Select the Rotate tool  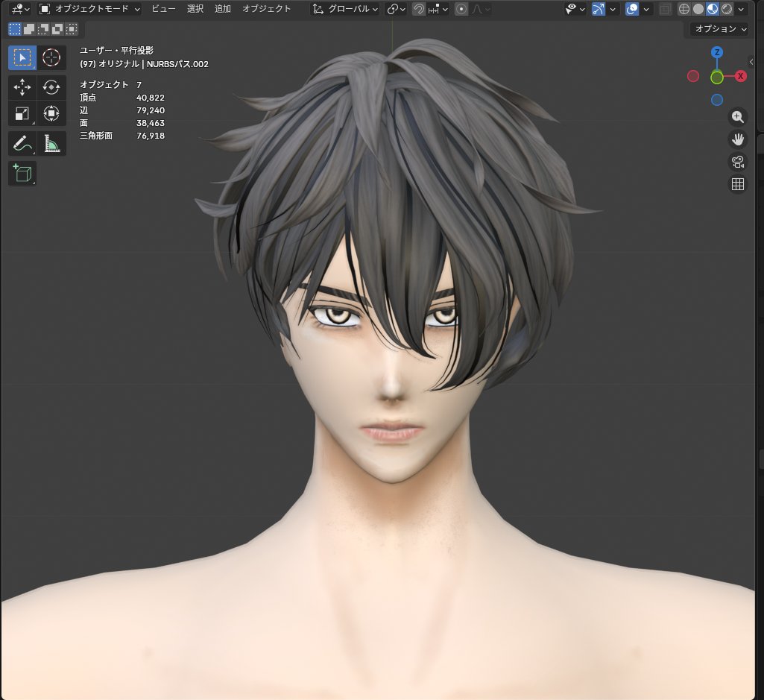[51, 87]
